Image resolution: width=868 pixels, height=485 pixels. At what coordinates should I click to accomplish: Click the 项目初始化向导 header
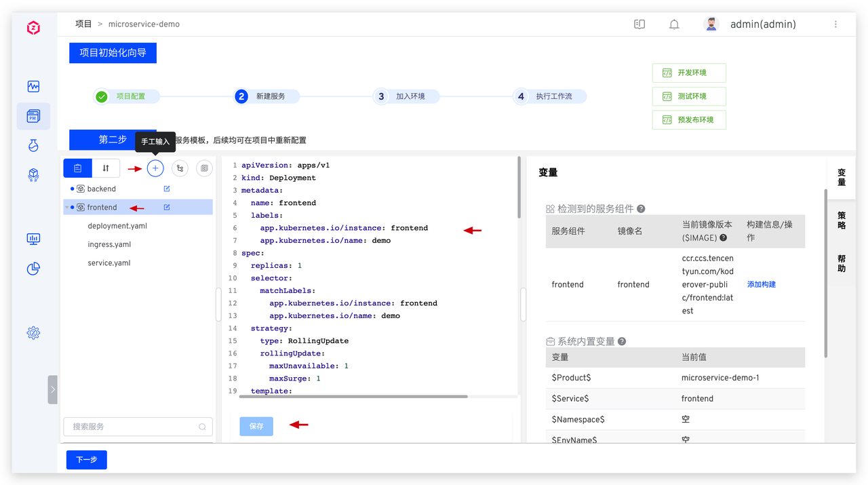[x=113, y=52]
